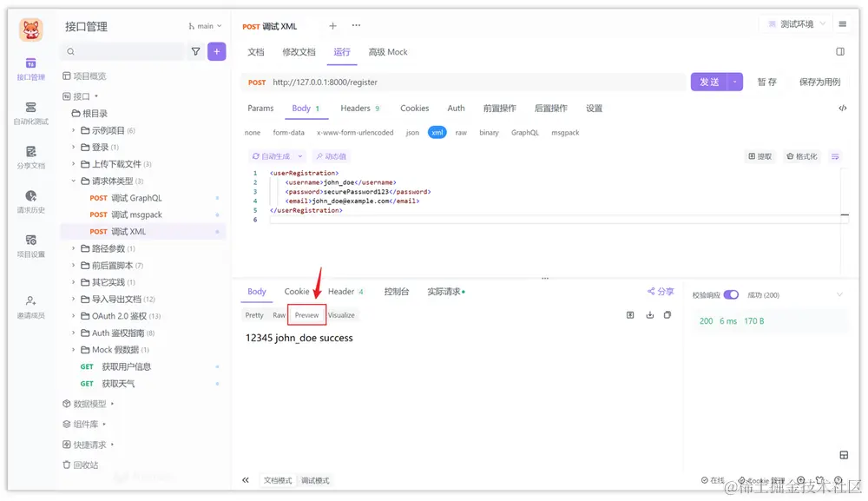Click the sidebar search field
Viewport: 868px width, 501px height.
[123, 51]
